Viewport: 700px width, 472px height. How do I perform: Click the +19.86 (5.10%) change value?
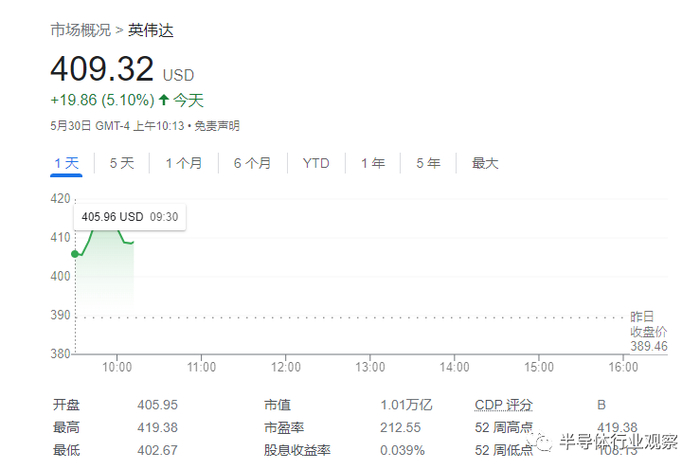[x=102, y=100]
